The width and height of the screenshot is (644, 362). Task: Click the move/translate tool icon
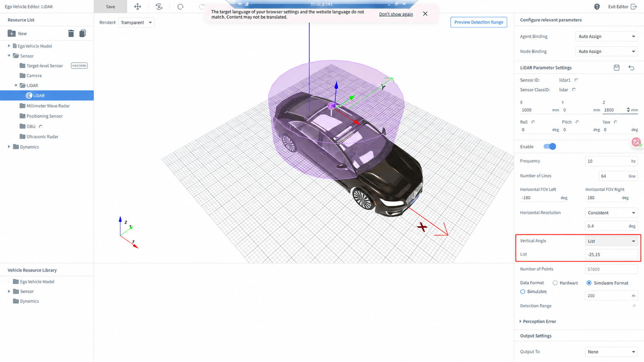click(x=138, y=7)
